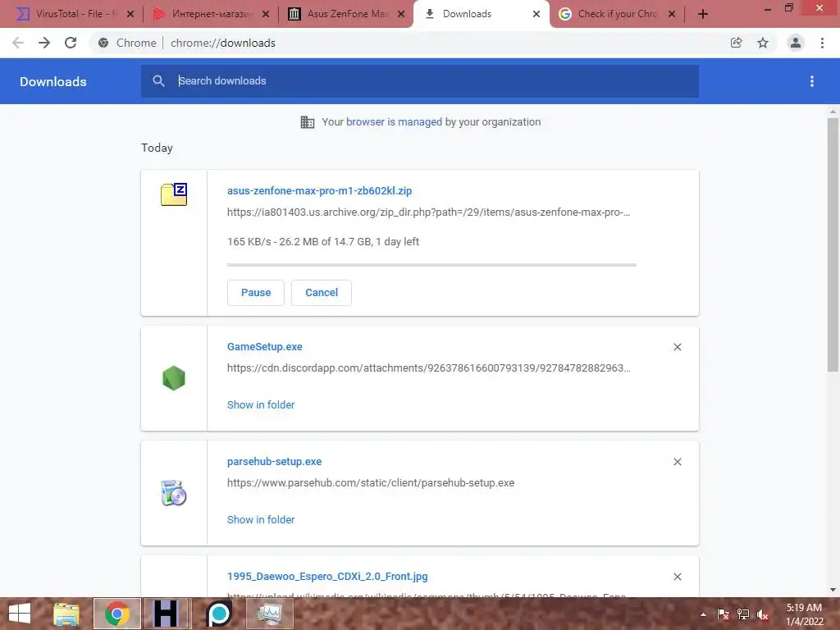
Task: Open the H app in the taskbar
Action: pos(166,614)
